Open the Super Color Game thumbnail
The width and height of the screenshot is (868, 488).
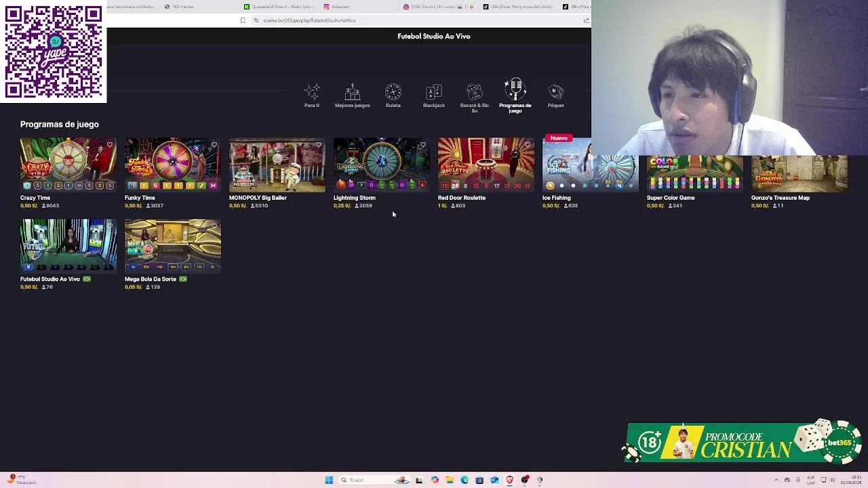pos(694,173)
